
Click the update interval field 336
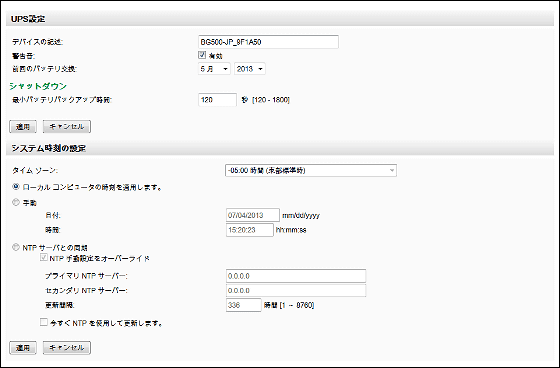[x=244, y=305]
